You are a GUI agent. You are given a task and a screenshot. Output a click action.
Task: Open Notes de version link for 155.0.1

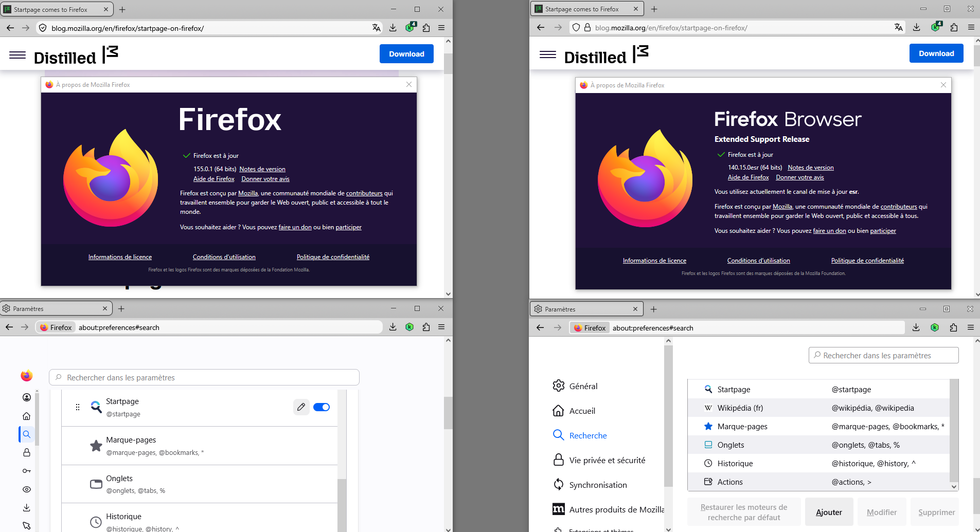tap(262, 169)
